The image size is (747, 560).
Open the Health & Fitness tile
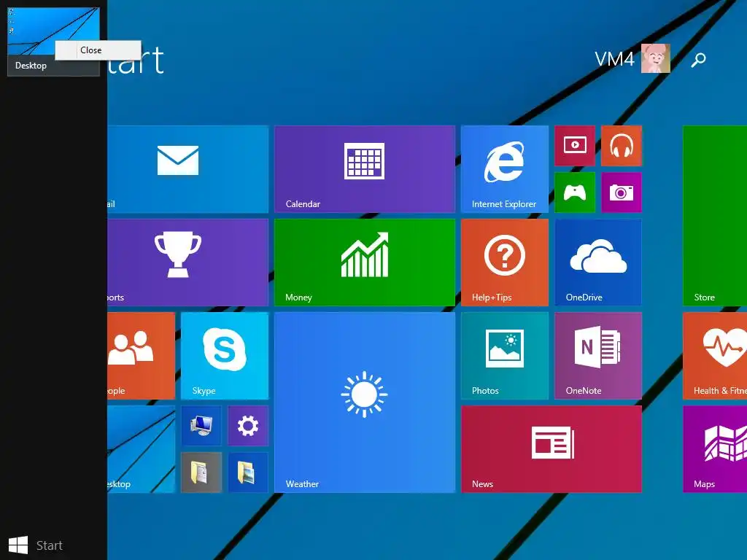pos(715,356)
